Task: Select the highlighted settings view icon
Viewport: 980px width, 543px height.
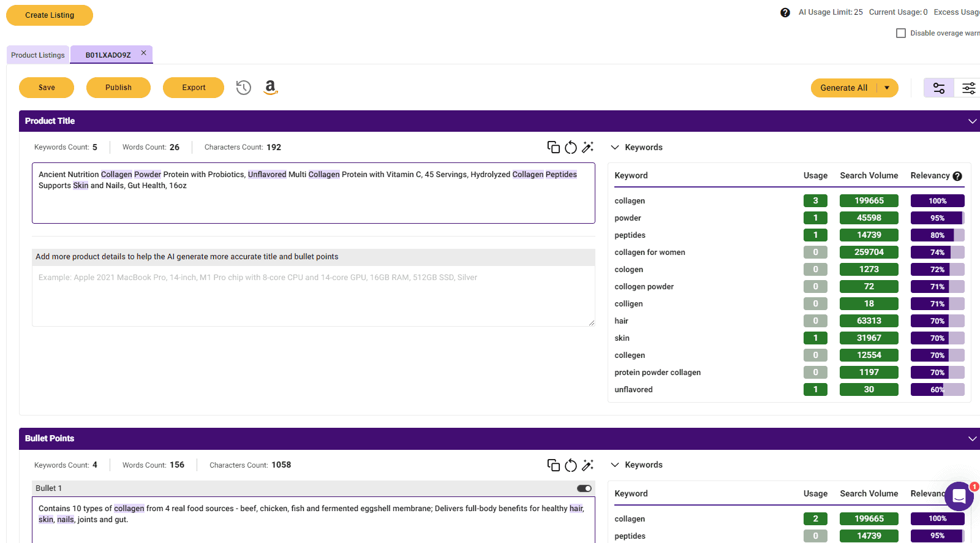Action: (939, 88)
